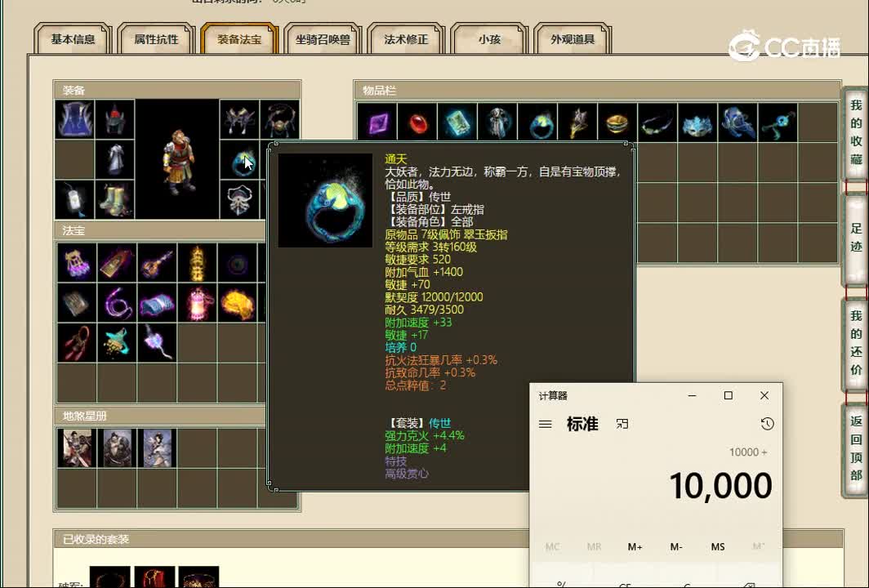Image resolution: width=869 pixels, height=588 pixels.
Task: Click the character portrait in equipment panel
Action: [x=177, y=159]
